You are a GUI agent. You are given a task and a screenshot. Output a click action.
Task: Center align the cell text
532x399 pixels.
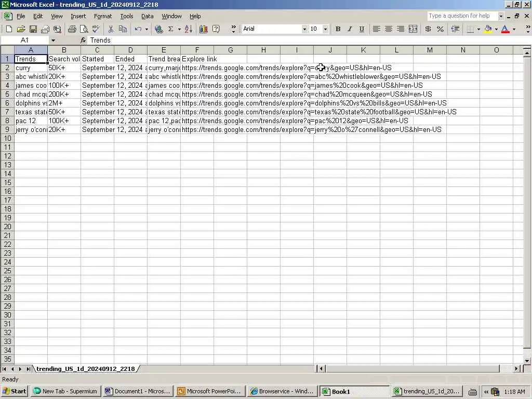(388, 29)
